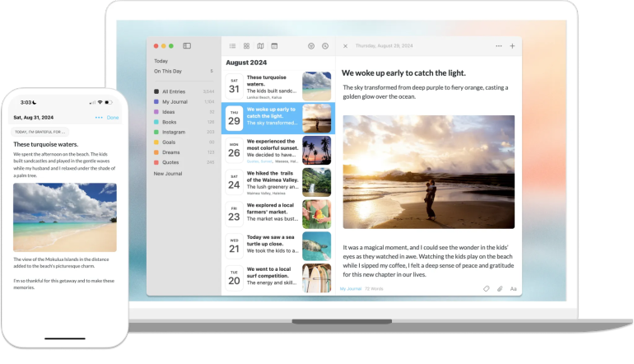Click the large sunrise beach photo in entry
The width and height of the screenshot is (634, 364).
pyautogui.click(x=429, y=172)
